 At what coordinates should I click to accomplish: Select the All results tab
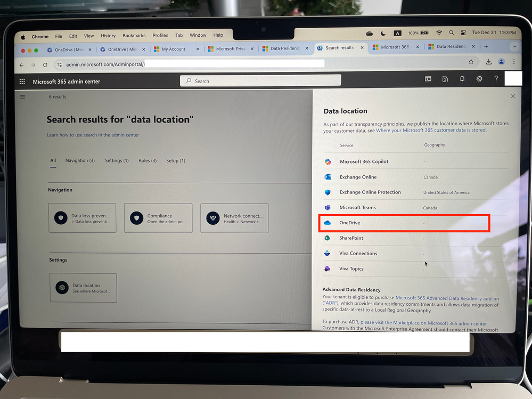point(53,160)
